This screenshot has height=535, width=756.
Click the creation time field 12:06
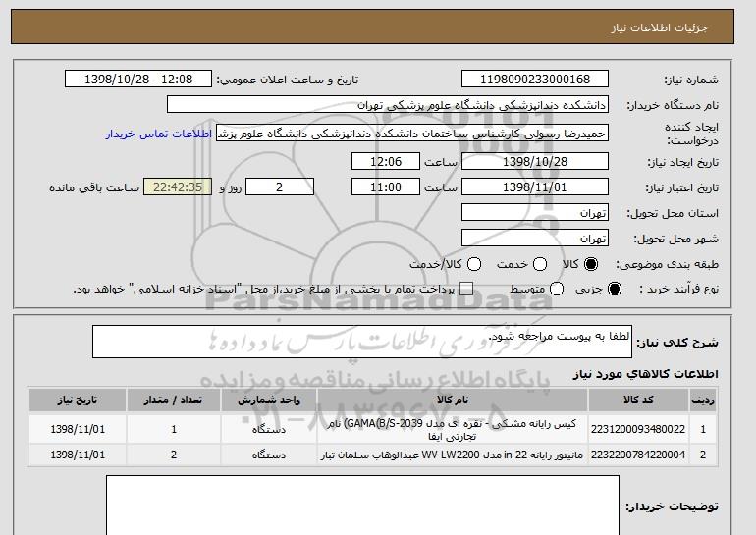click(386, 161)
